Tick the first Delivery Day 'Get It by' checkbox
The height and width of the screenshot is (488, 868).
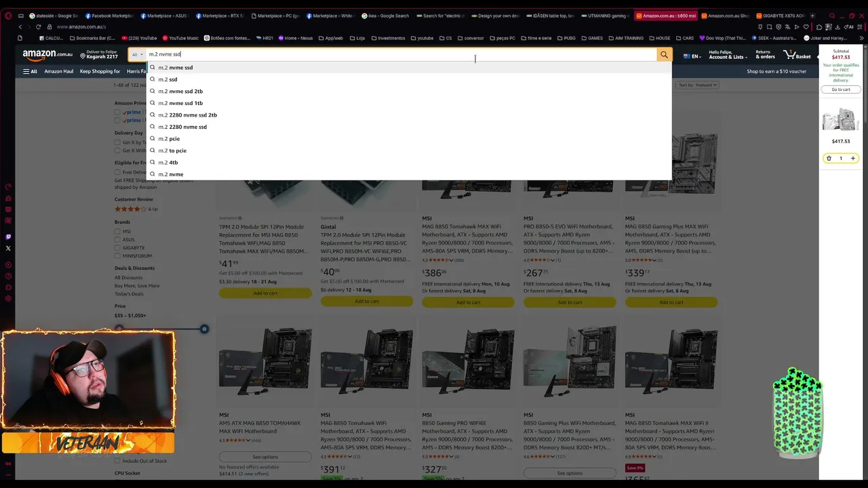117,142
